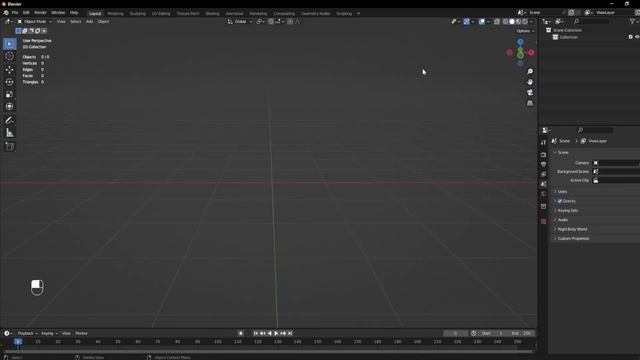Image resolution: width=640 pixels, height=360 pixels.
Task: Toggle viewport overlays button
Action: point(482,22)
